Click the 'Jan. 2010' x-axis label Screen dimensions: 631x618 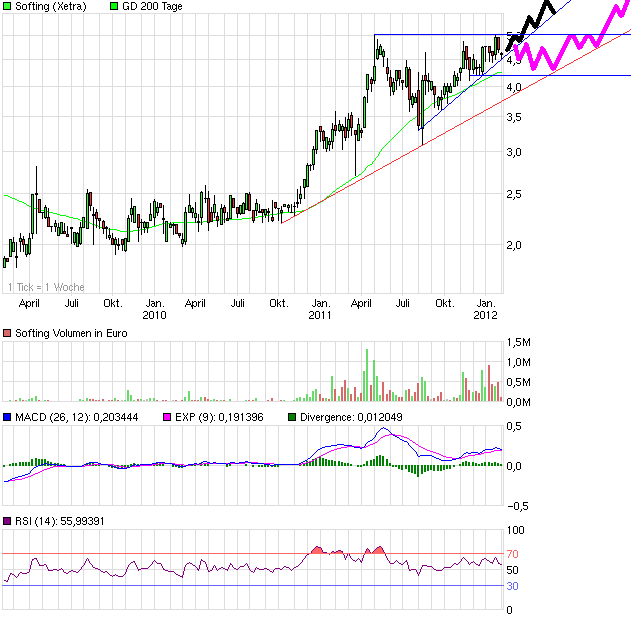[x=155, y=309]
